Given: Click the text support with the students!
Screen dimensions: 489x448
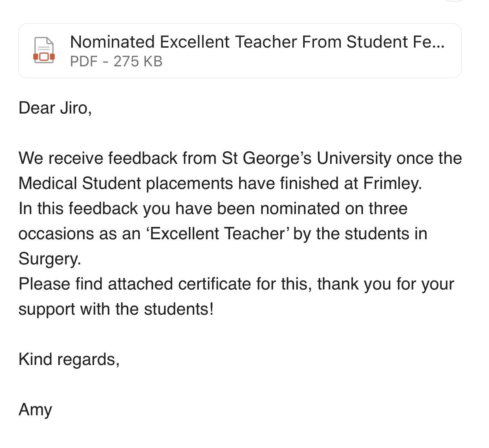Looking at the screenshot, I should (116, 309).
